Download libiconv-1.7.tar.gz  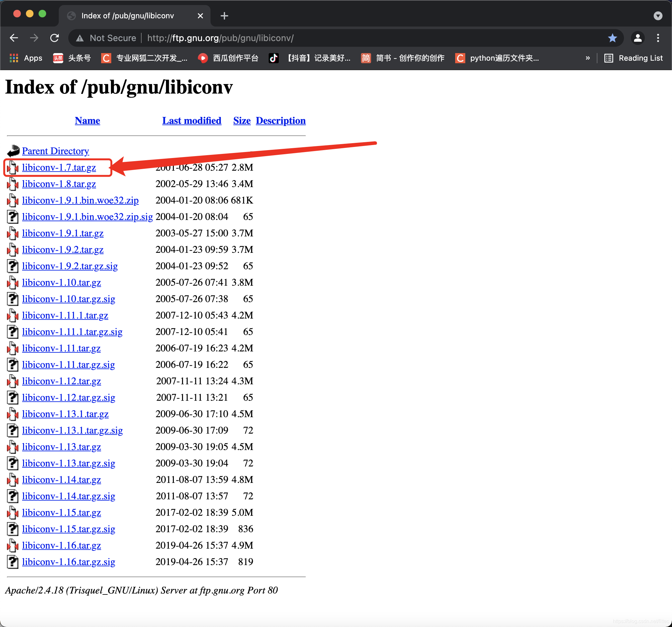[x=59, y=167]
